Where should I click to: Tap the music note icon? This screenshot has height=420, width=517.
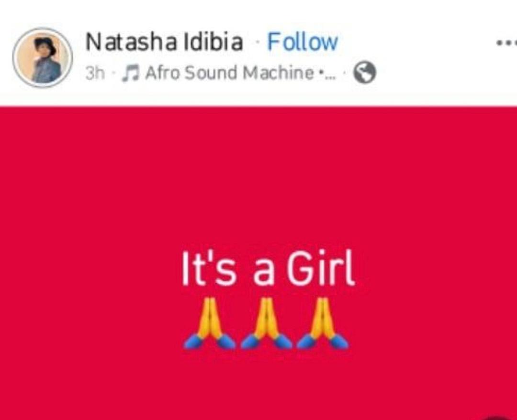point(131,73)
